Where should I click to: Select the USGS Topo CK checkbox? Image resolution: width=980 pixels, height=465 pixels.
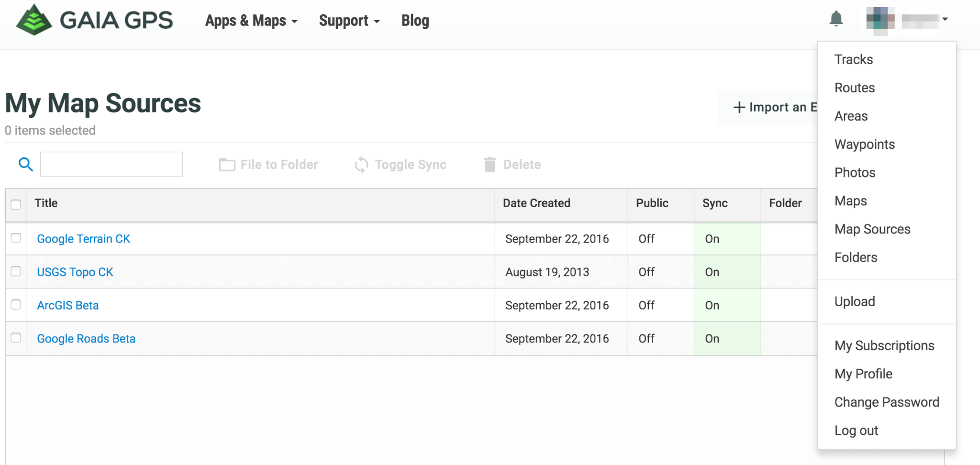[16, 271]
